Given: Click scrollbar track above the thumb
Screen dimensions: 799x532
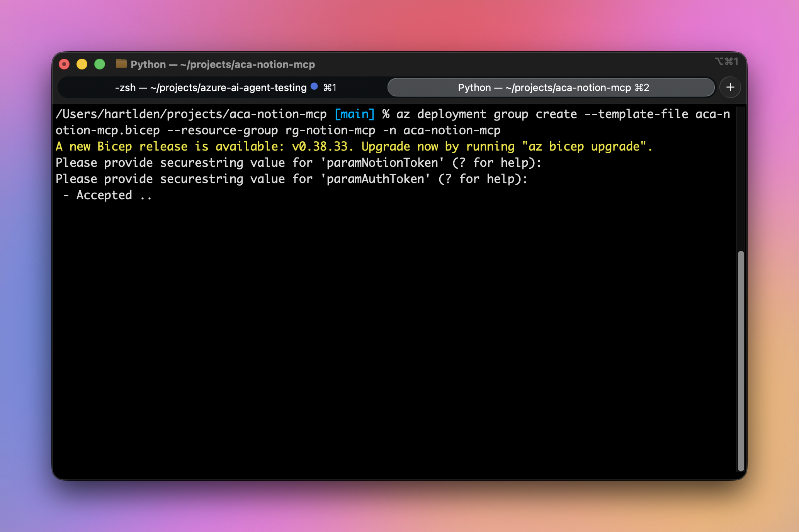Looking at the screenshot, I should pos(740,178).
